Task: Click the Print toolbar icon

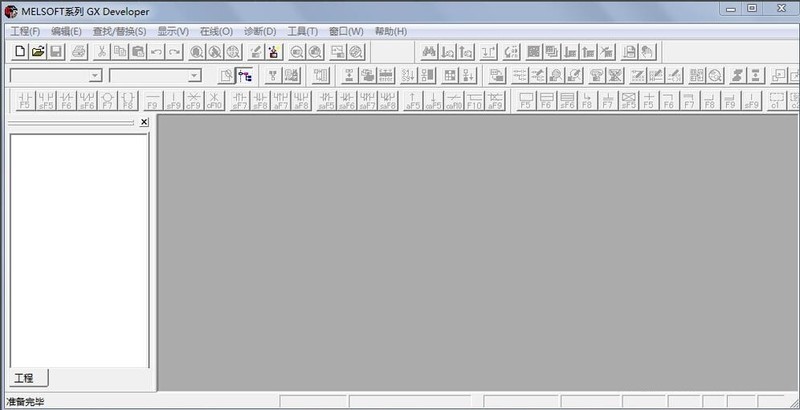Action: pyautogui.click(x=79, y=52)
